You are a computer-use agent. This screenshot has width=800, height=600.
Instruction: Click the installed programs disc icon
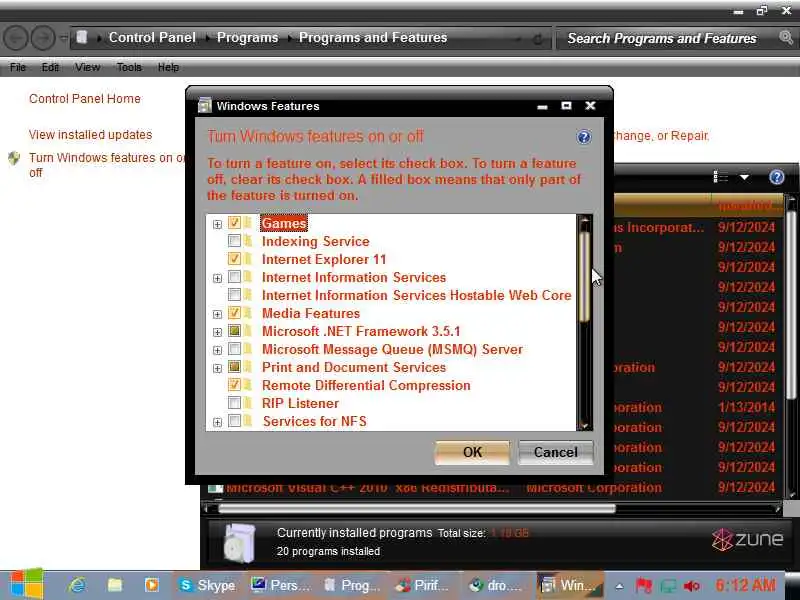pyautogui.click(x=238, y=543)
